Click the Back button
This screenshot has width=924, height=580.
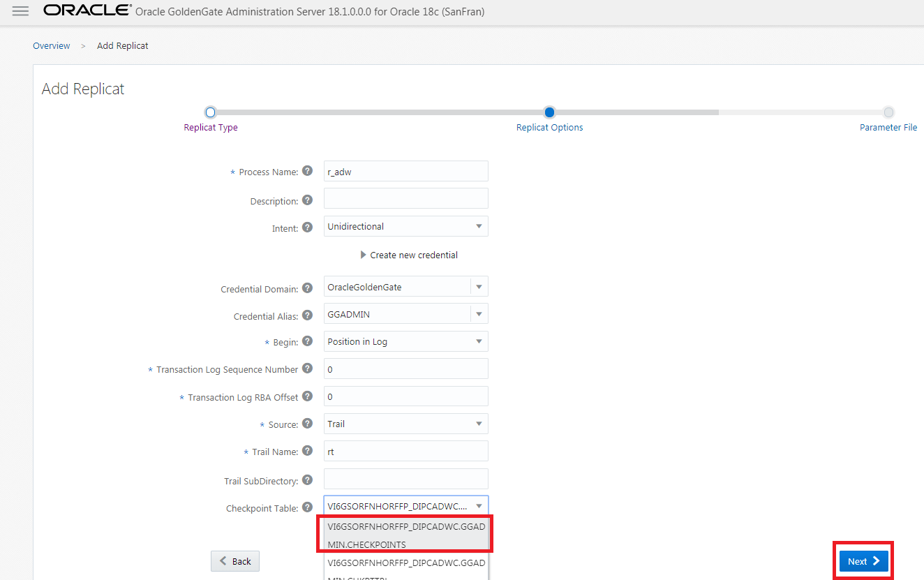point(235,561)
